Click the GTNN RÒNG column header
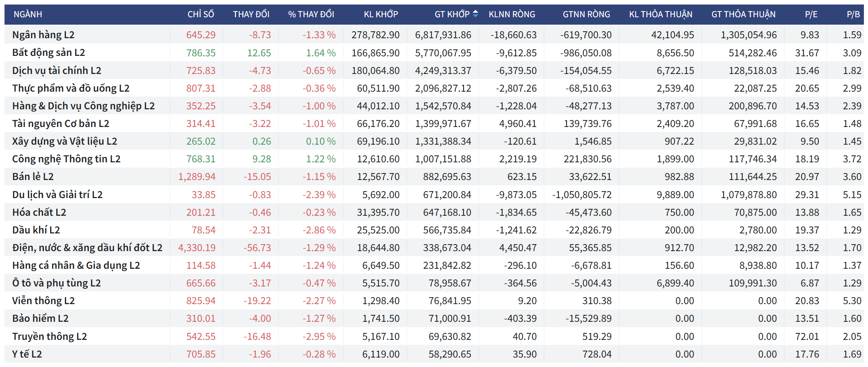Image resolution: width=868 pixels, height=367 pixels. (586, 14)
